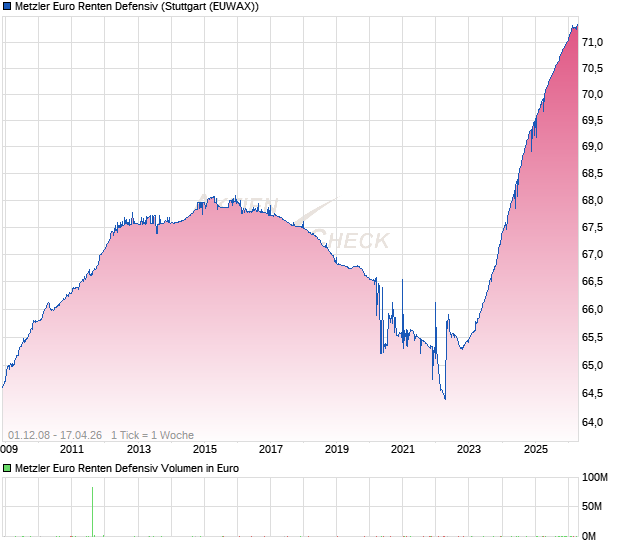The height and width of the screenshot is (546, 620).
Task: Click the 'Metzler Euro Renten Defensiv Volumen in Euro' label
Action: point(127,468)
